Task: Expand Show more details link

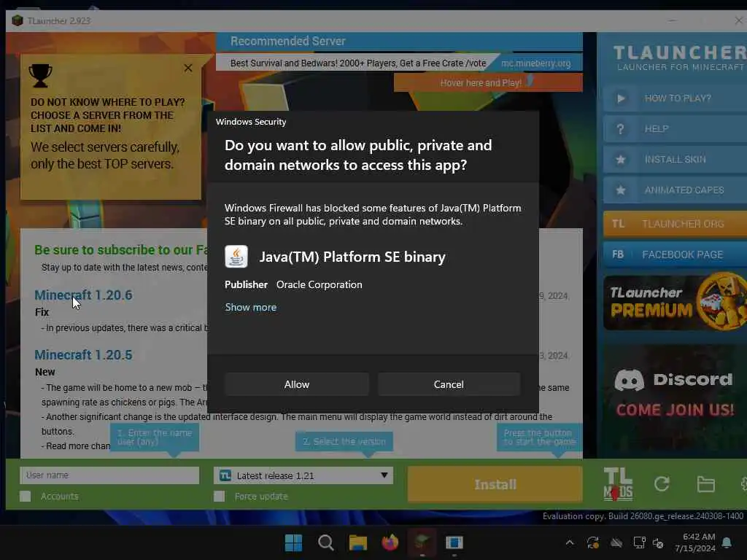Action: tap(251, 307)
